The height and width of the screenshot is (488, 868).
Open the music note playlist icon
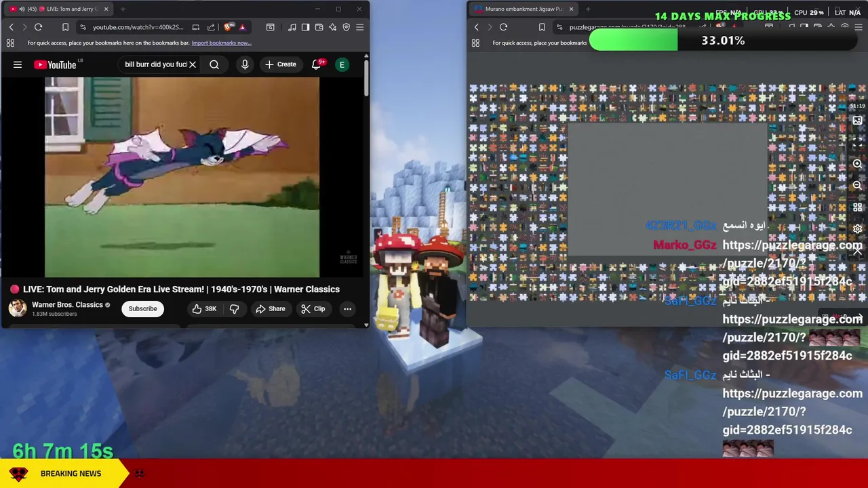click(x=292, y=27)
